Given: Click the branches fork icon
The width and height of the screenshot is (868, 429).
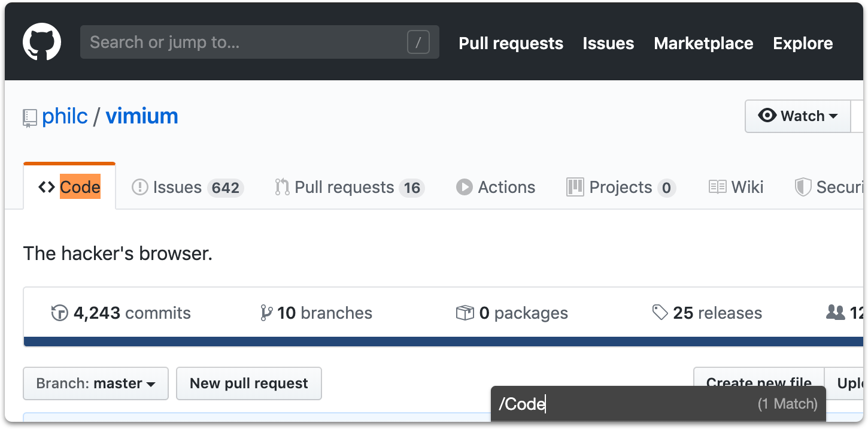Looking at the screenshot, I should (x=266, y=313).
